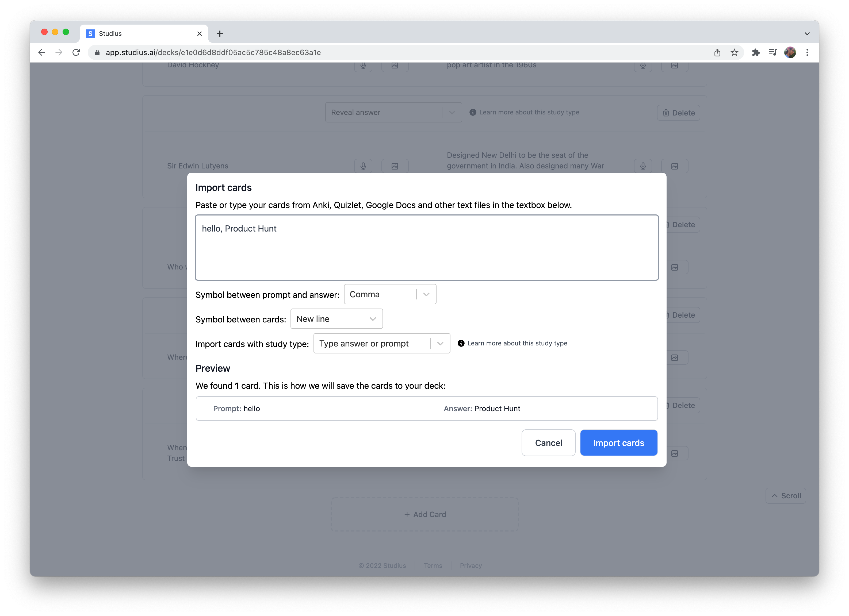Open the Chrome three-dot menu
The image size is (849, 616).
point(807,52)
